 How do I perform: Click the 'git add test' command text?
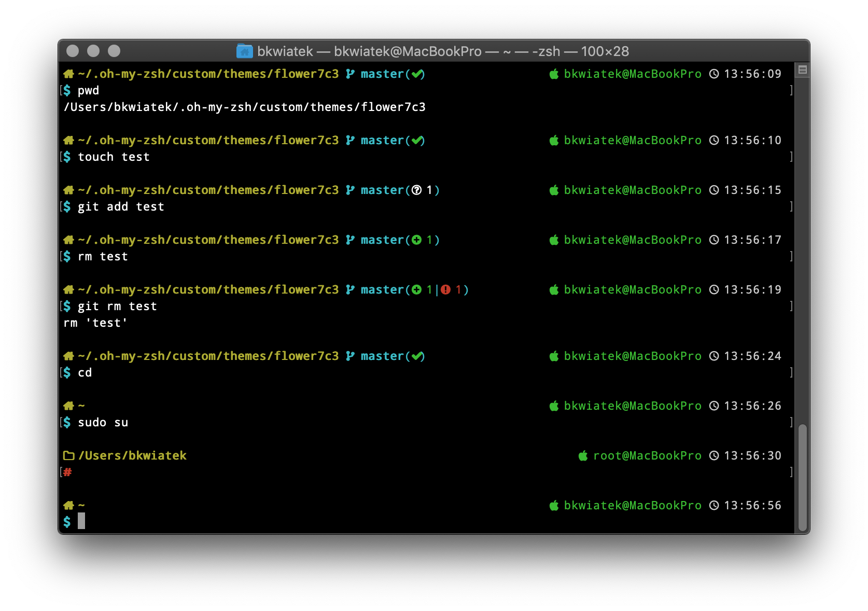(x=121, y=207)
